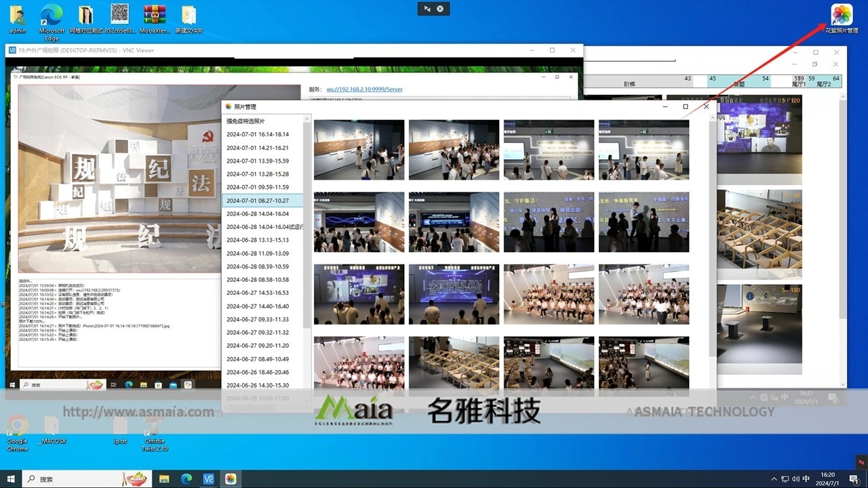Launch MobaXterm from the desktop

coord(155,19)
